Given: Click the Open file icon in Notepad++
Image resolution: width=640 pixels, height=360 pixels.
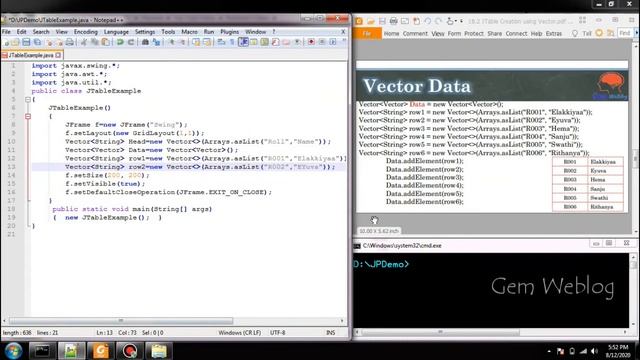Looking at the screenshot, I should tap(16, 42).
